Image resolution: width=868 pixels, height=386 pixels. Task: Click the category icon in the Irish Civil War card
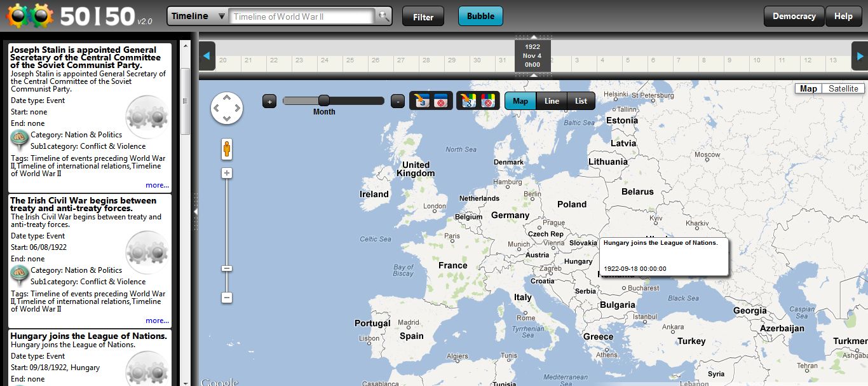coord(20,275)
